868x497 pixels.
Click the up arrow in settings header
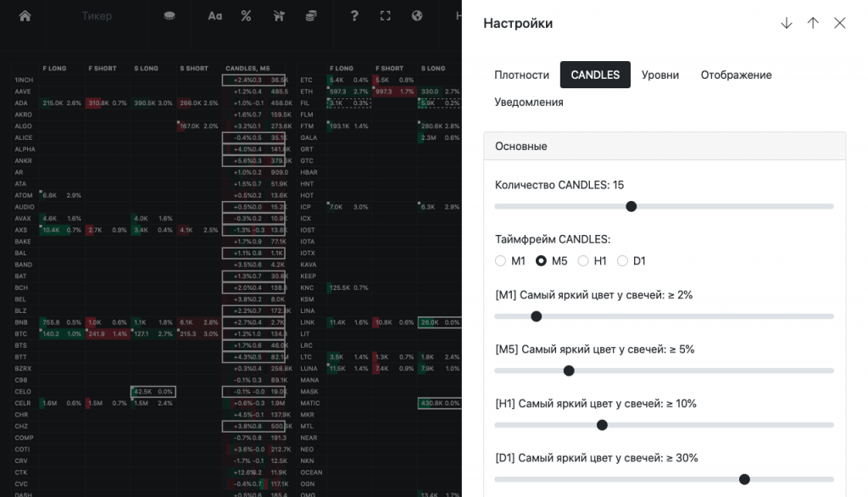[x=813, y=23]
